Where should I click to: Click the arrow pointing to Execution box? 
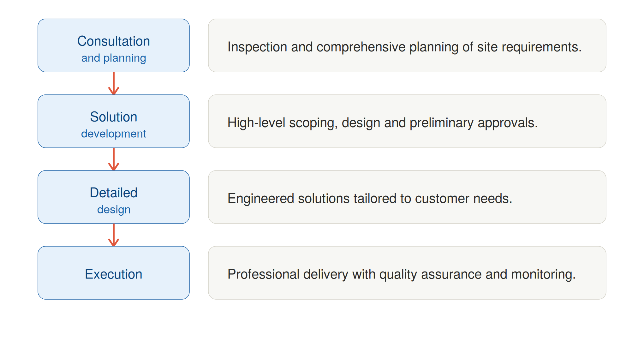tap(114, 235)
